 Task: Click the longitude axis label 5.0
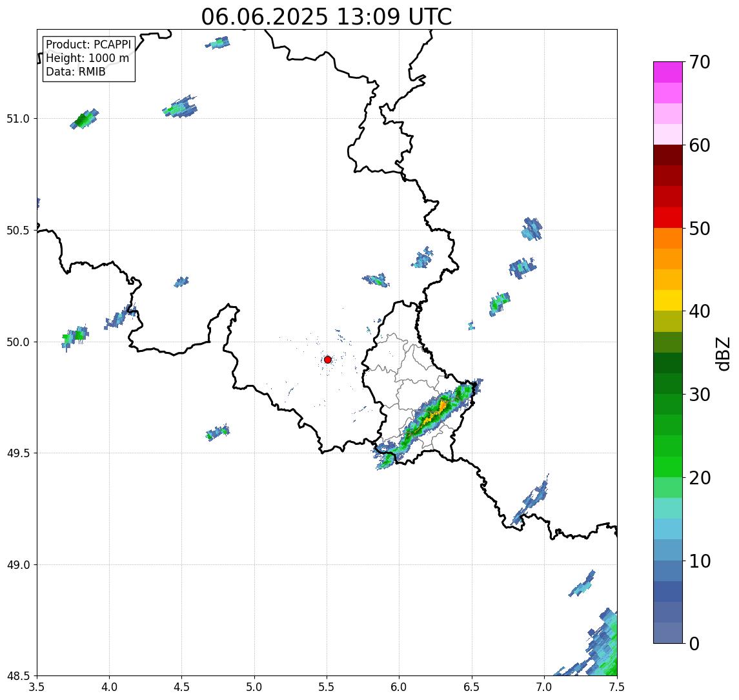tap(254, 687)
